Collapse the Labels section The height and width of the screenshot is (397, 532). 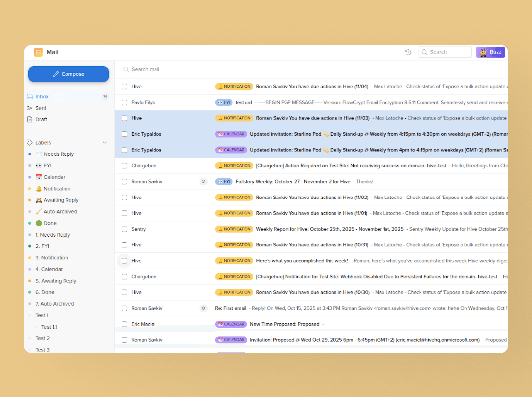pyautogui.click(x=105, y=142)
